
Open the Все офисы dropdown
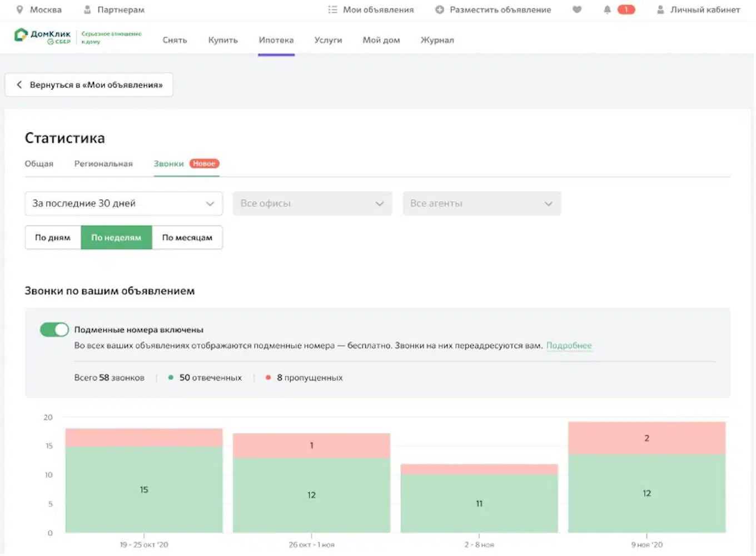click(312, 203)
